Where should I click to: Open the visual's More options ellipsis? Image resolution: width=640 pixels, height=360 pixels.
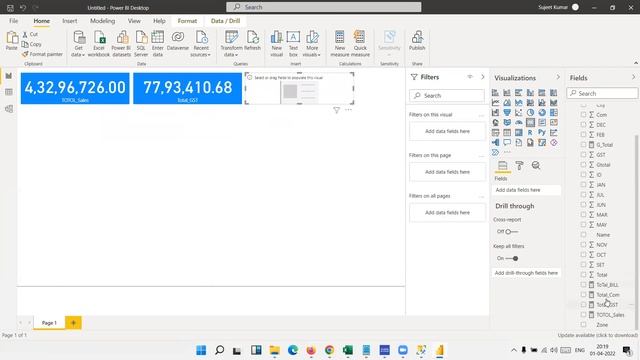pos(348,110)
